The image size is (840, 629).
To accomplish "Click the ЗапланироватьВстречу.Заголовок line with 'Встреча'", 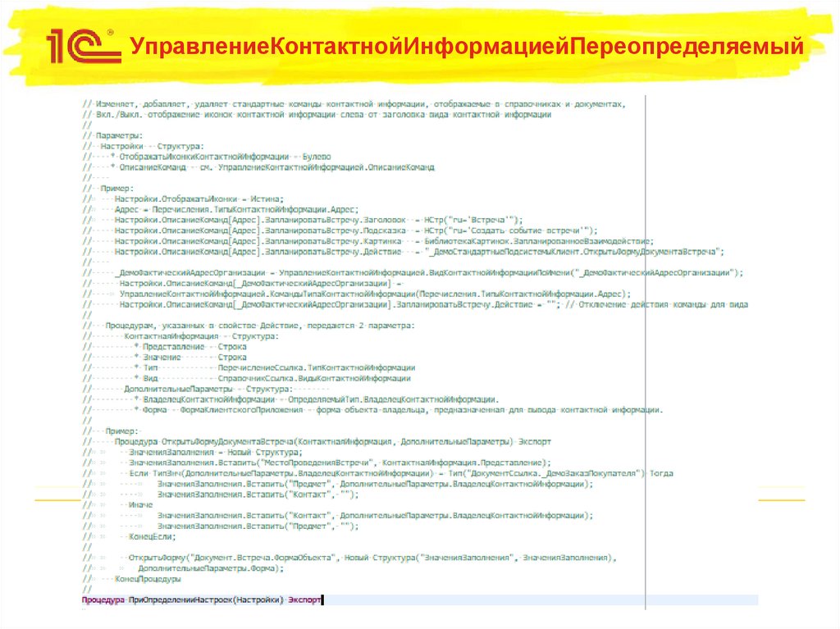I will (303, 220).
